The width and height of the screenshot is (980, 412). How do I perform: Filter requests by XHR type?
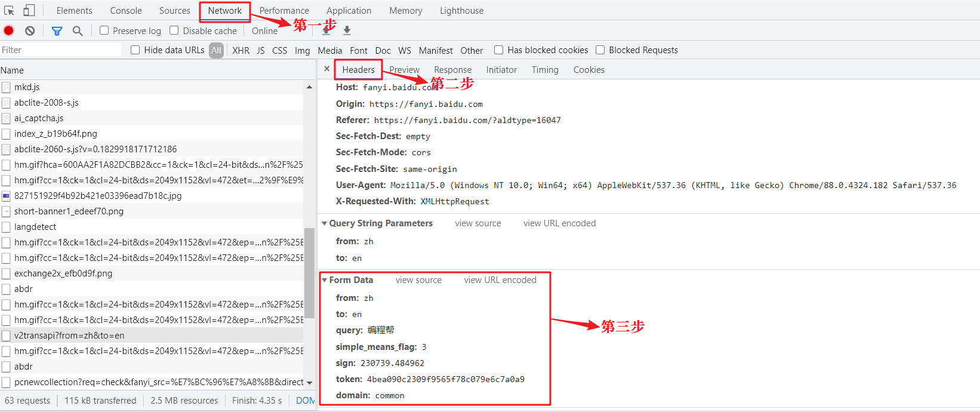(241, 51)
